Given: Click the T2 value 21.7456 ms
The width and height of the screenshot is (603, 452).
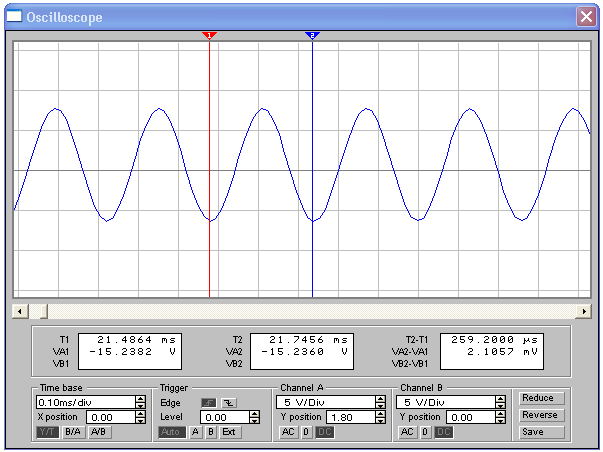Looking at the screenshot, I should coord(308,340).
